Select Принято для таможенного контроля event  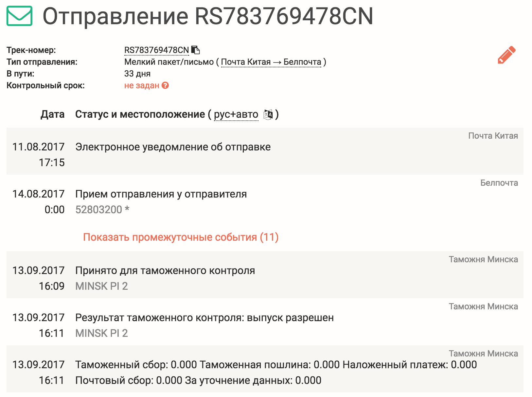click(265, 275)
